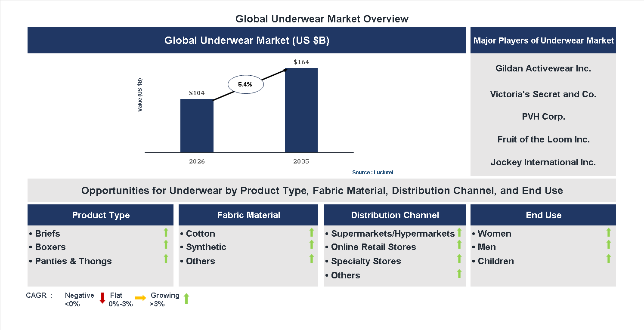
Task: Click the 5.4% CAGR oval on the chart
Action: point(245,84)
